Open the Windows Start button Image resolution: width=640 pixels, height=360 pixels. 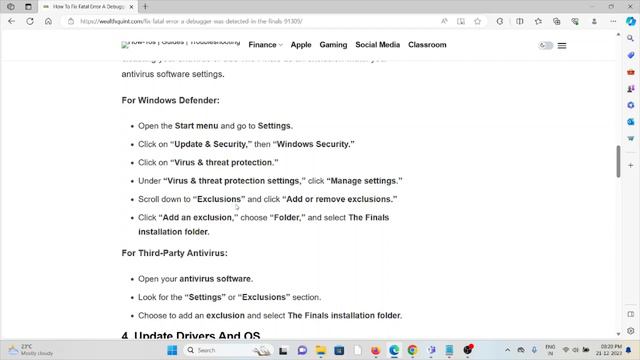(x=172, y=350)
